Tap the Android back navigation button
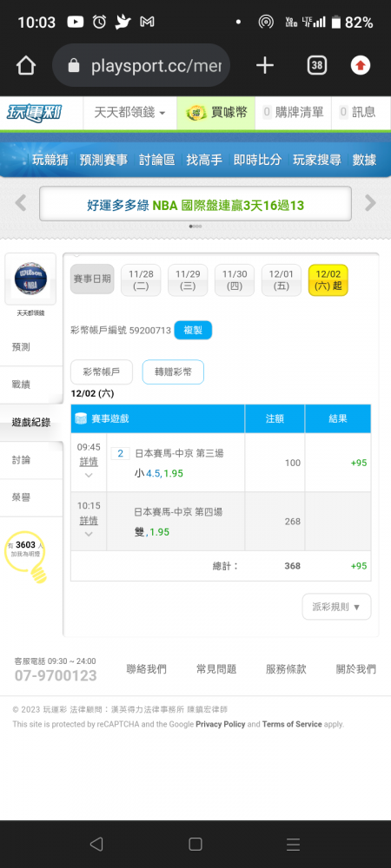This screenshot has width=391, height=868. point(96,844)
